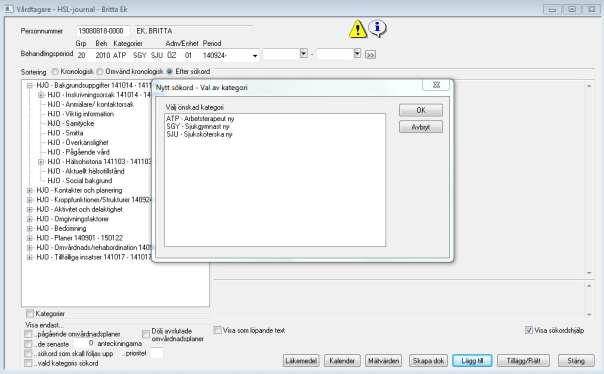604x374 pixels.
Task: Select HJO - Anmälare/kontaktorsak tree item
Action: 90,104
